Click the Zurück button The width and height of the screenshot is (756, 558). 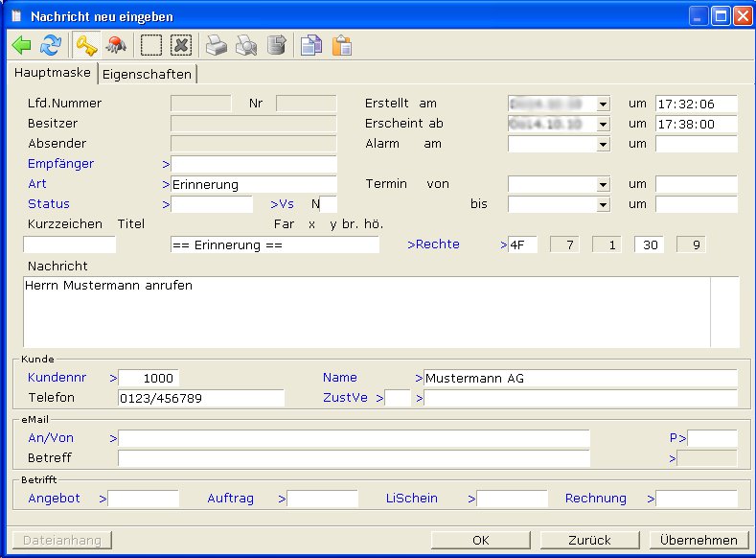click(x=589, y=540)
